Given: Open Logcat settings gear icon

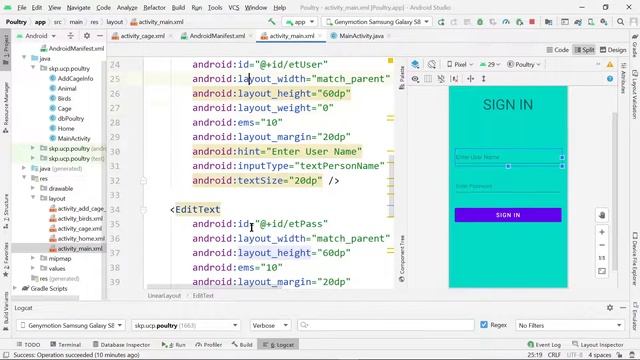Looking at the screenshot, I should tap(610, 308).
